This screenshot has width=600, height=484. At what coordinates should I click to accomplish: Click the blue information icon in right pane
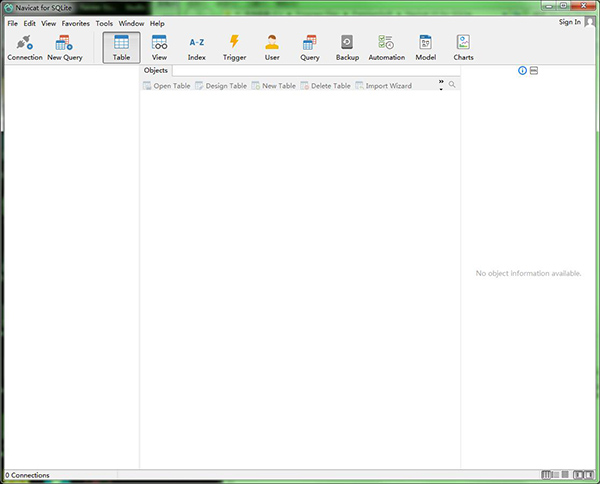pyautogui.click(x=522, y=70)
